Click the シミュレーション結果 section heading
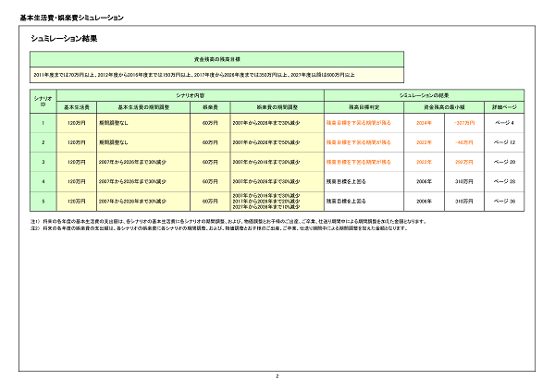555x392 pixels. click(64, 40)
